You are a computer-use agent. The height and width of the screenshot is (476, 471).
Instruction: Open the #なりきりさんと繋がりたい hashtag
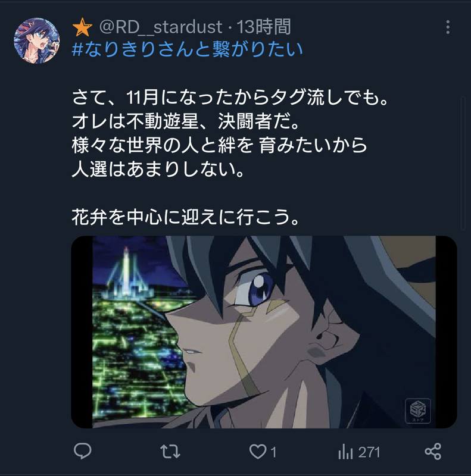(x=187, y=49)
